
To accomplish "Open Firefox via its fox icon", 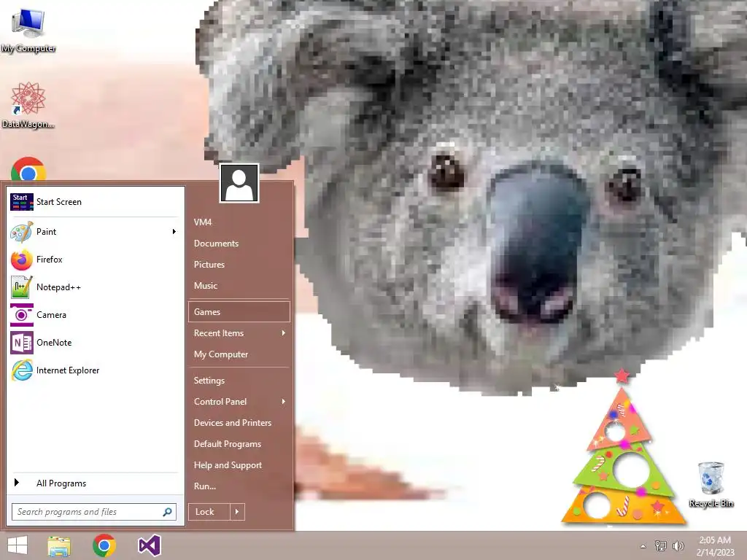I will click(x=21, y=260).
